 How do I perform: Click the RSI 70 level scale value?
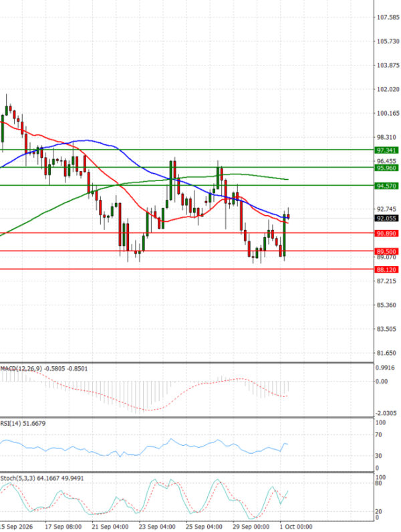click(x=378, y=434)
